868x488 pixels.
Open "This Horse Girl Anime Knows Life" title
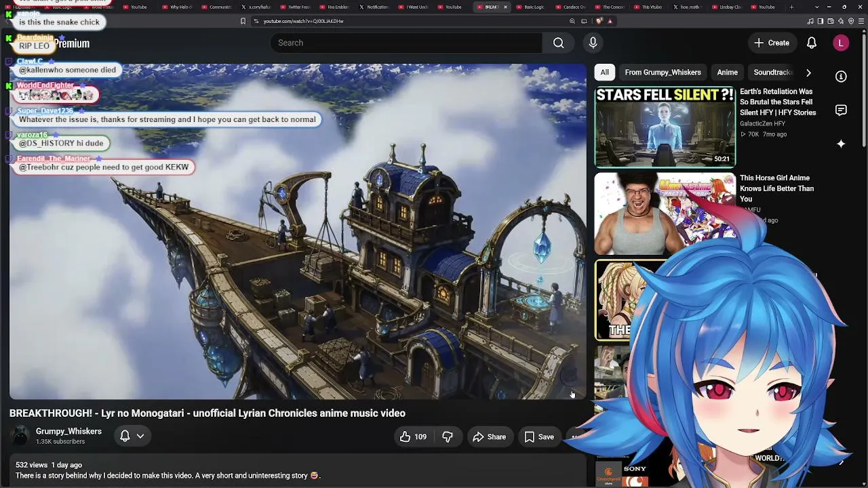point(776,188)
